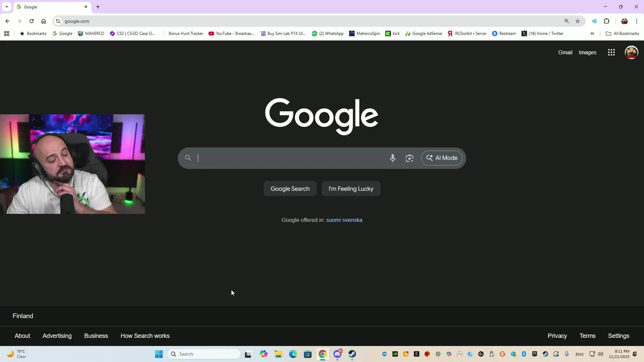Open the volume control in the taskbar
The height and width of the screenshot is (362, 644).
[x=600, y=354]
